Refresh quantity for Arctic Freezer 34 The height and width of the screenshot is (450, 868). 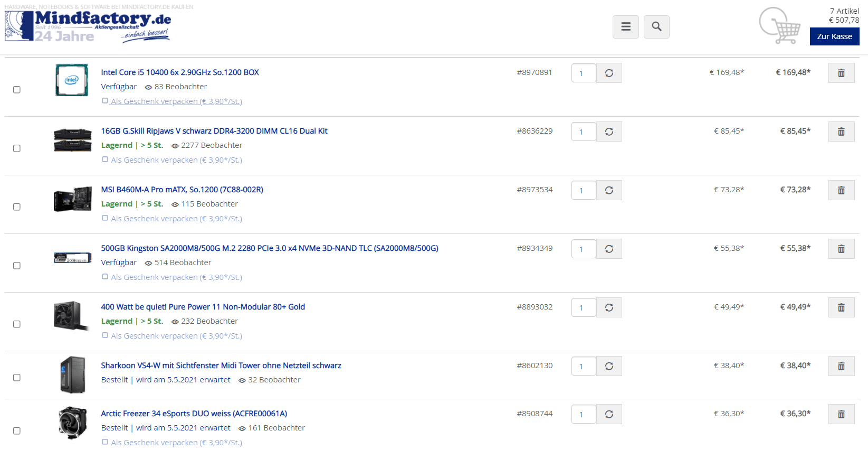pos(609,414)
